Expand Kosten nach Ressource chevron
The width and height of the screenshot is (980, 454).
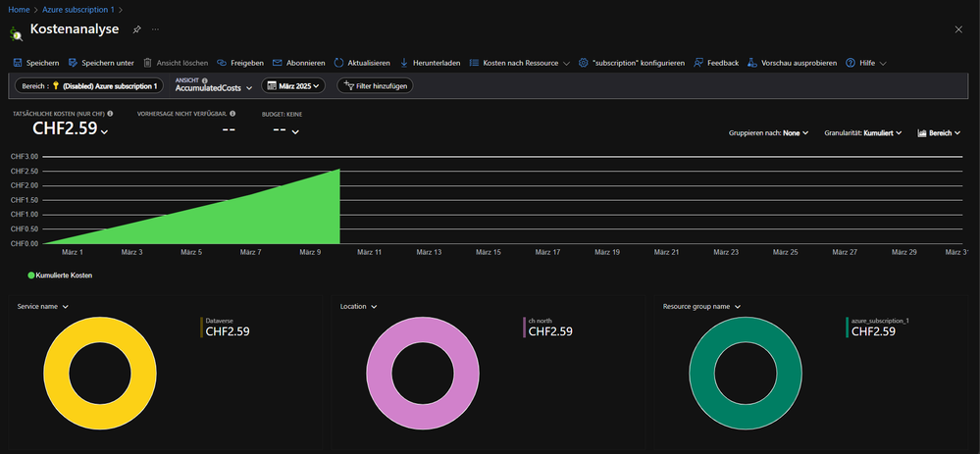[x=566, y=64]
